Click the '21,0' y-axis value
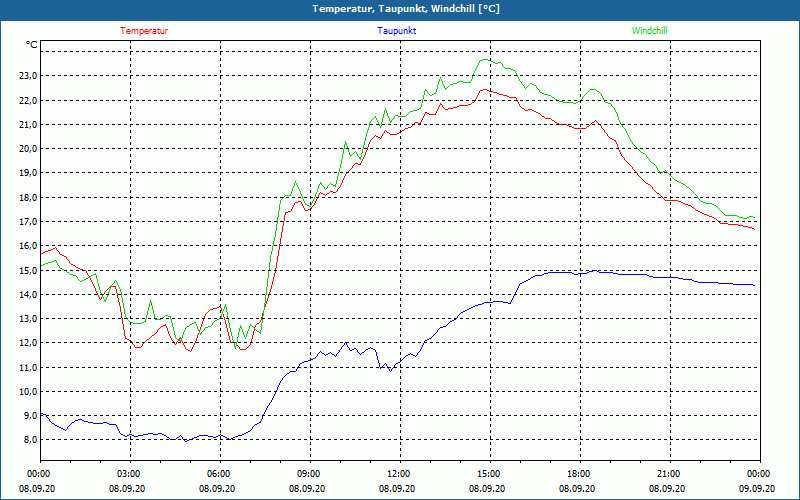 point(29,124)
